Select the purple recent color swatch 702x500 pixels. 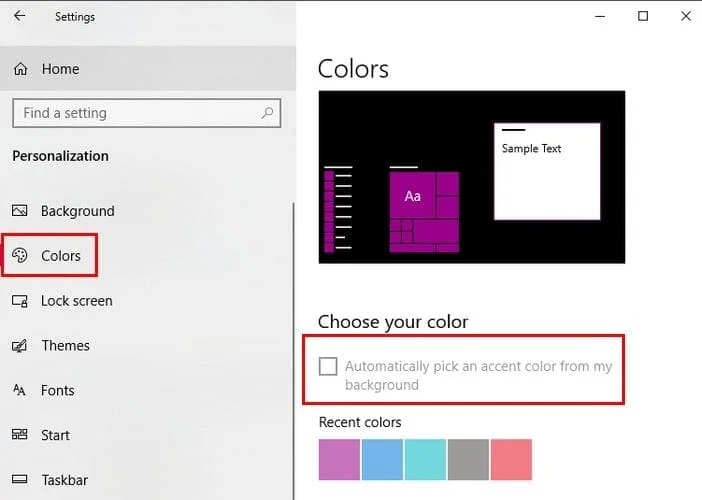(x=339, y=460)
